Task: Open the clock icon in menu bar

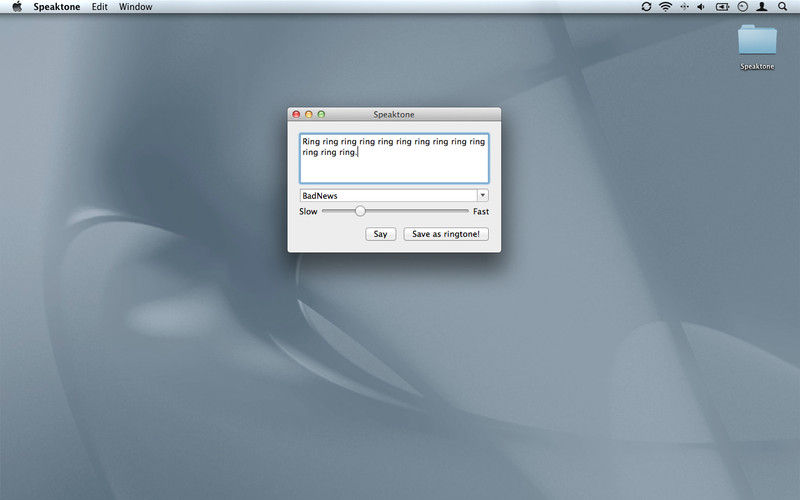Action: [x=743, y=7]
